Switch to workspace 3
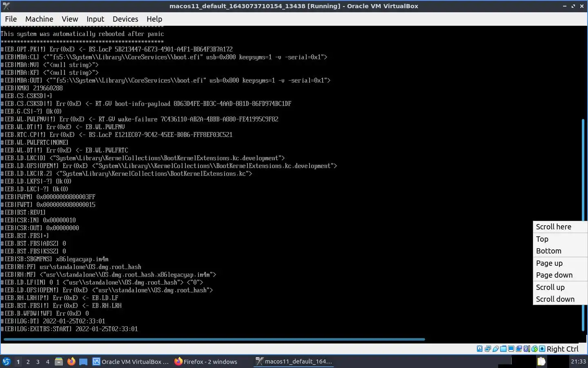 [x=38, y=361]
